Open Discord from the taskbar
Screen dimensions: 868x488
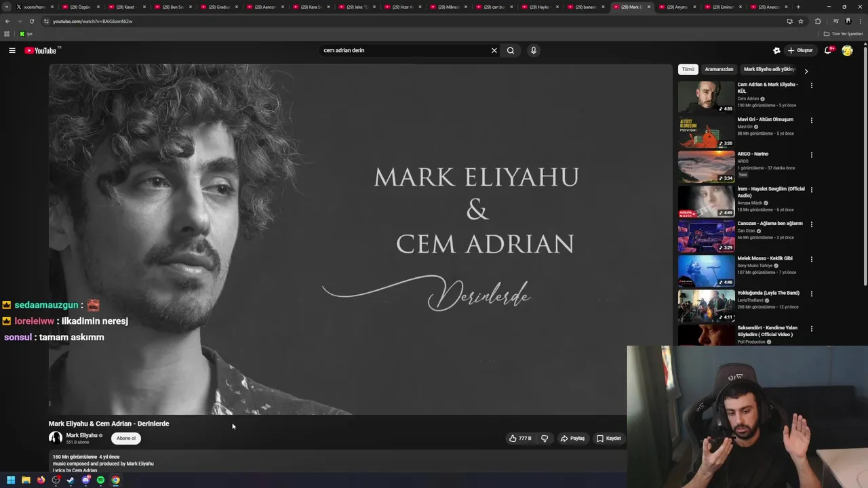click(x=85, y=480)
